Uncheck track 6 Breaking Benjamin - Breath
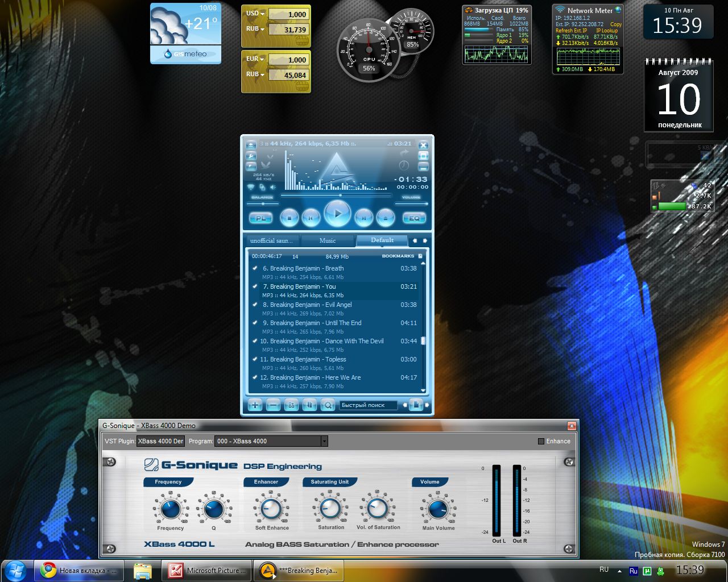 point(255,268)
